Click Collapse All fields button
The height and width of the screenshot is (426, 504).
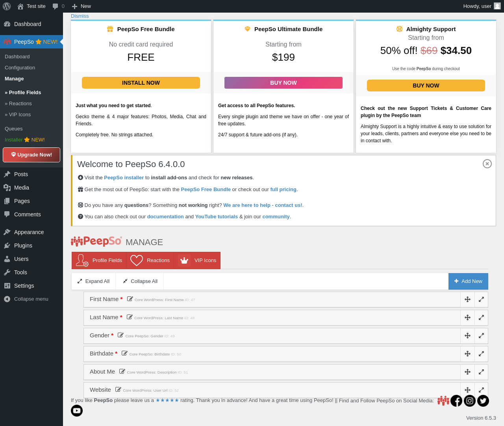click(140, 281)
